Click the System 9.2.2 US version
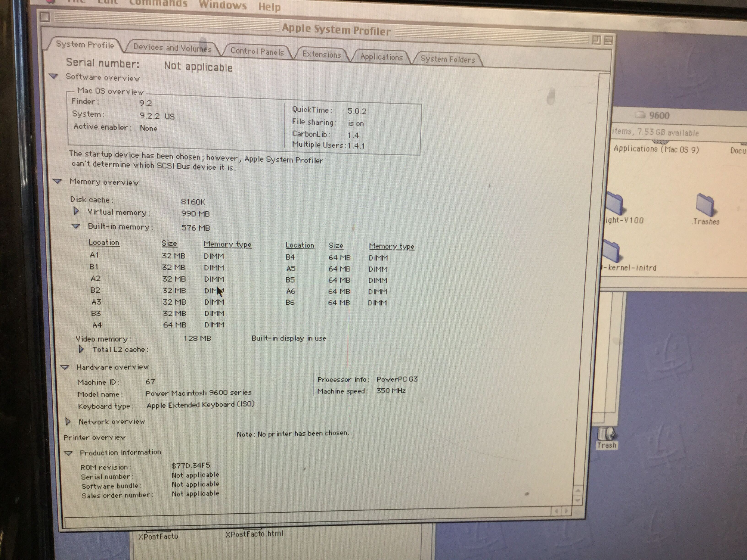The image size is (747, 560). click(x=157, y=116)
